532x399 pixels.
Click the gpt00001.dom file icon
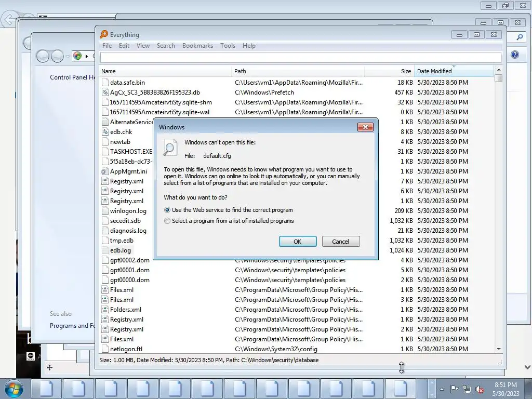click(105, 270)
